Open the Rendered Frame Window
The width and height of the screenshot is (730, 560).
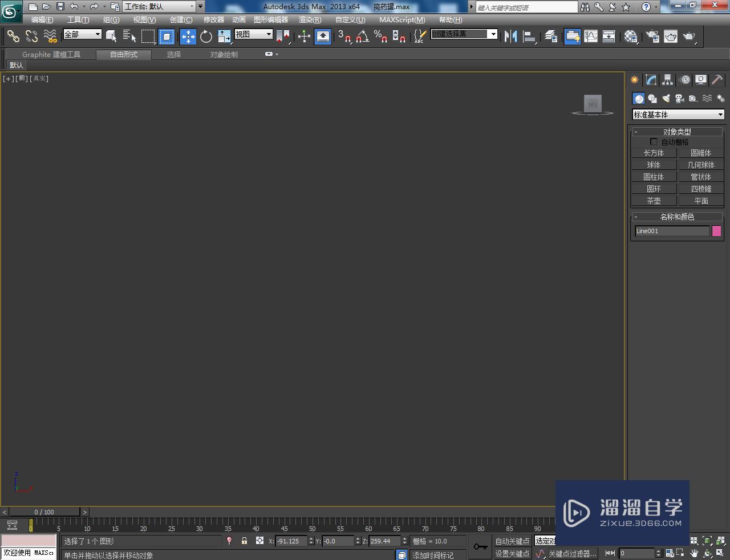point(671,36)
